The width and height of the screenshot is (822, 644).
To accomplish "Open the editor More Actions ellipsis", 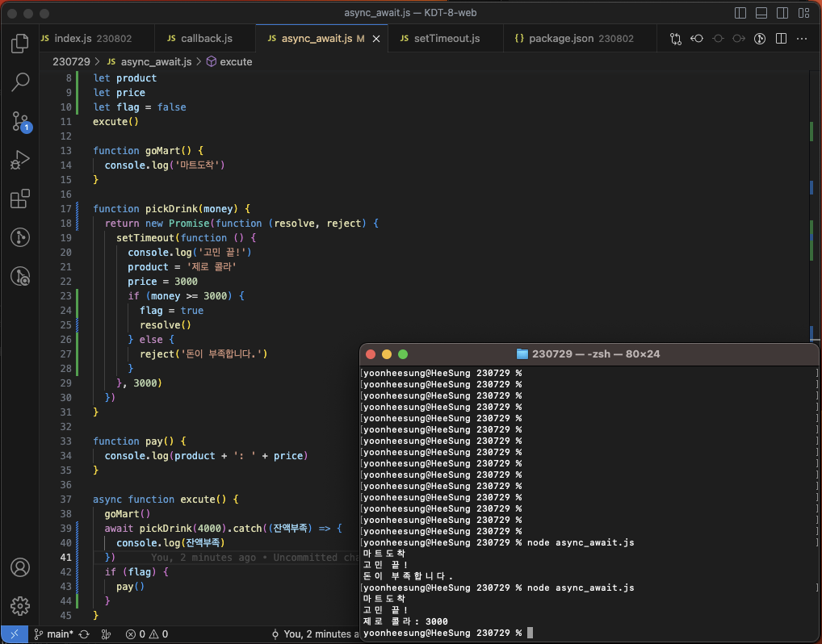I will click(x=802, y=39).
